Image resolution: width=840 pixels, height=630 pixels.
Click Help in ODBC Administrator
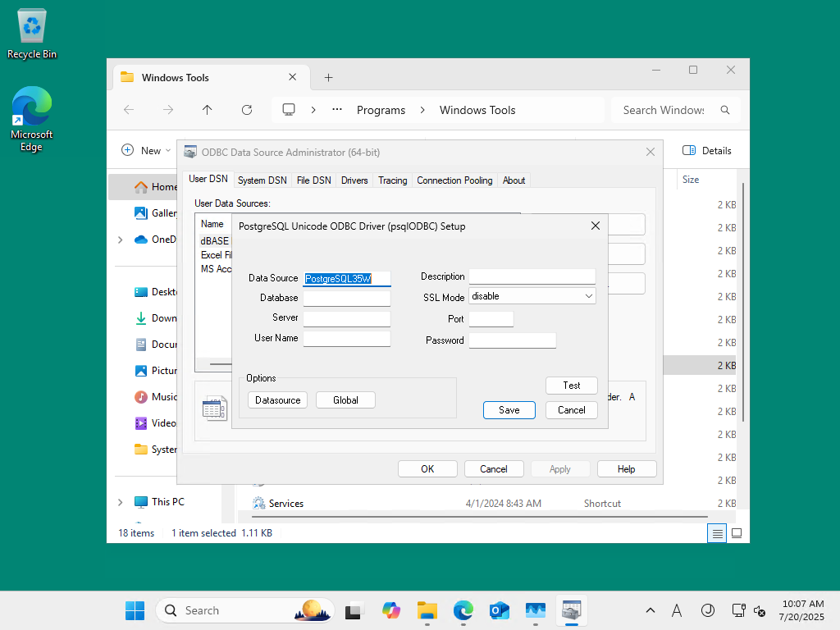pos(626,469)
